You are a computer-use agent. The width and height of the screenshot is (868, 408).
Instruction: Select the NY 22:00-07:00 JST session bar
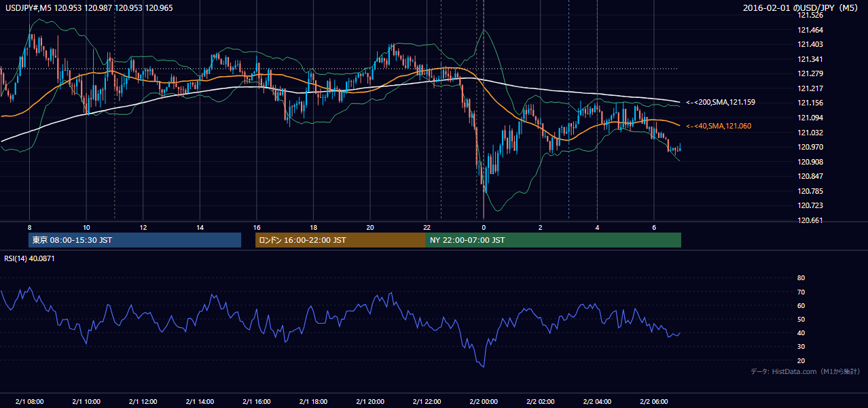click(554, 240)
